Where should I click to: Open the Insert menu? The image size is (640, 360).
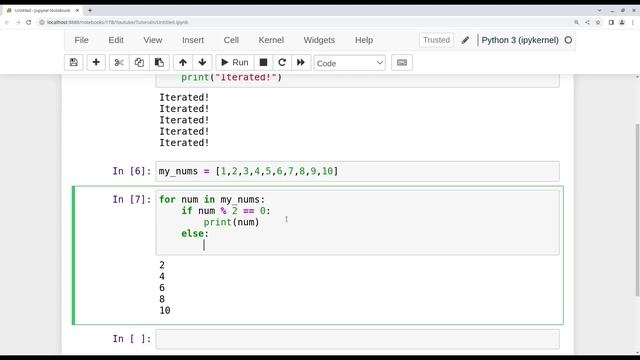(x=193, y=40)
